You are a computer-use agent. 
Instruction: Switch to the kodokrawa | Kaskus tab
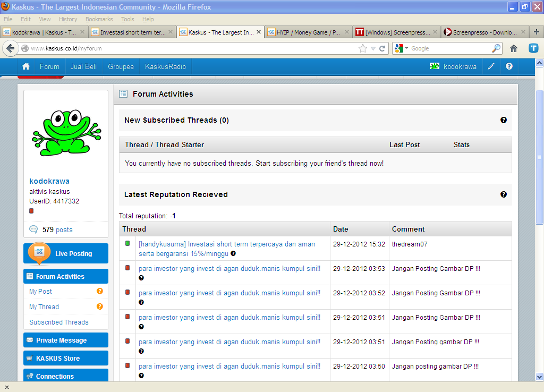[x=44, y=32]
